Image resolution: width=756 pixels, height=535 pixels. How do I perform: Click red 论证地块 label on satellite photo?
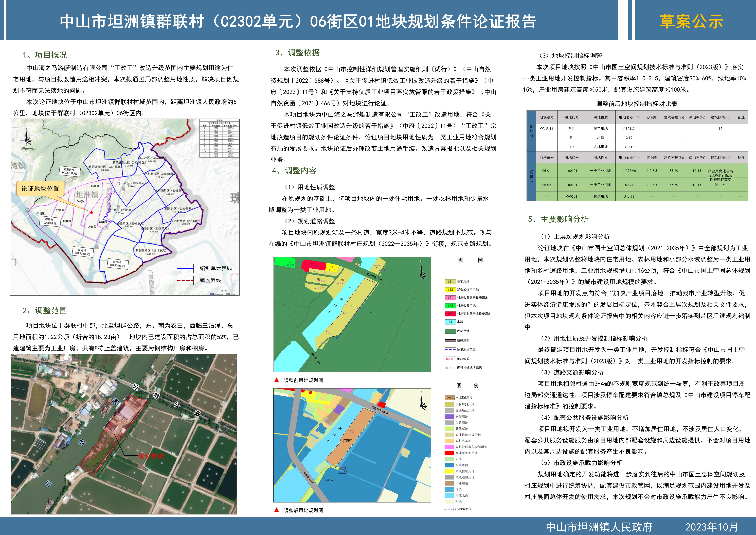pos(151,456)
